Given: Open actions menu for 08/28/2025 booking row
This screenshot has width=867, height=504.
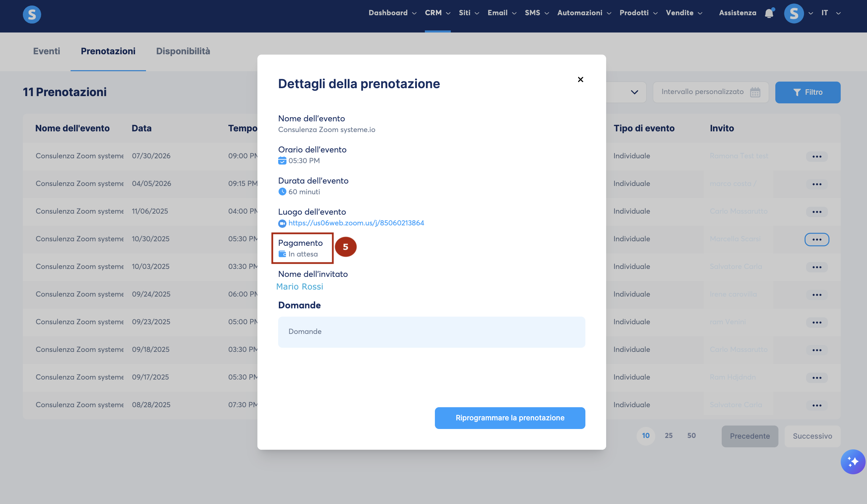Looking at the screenshot, I should click(817, 405).
